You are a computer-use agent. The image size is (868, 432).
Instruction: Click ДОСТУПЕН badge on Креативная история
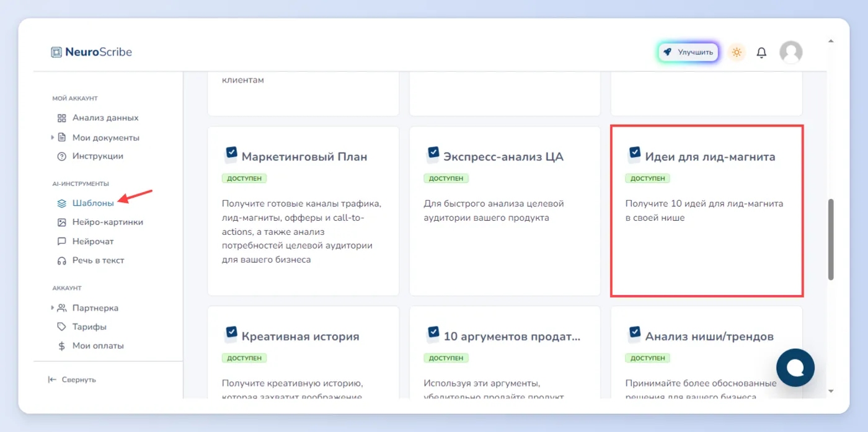click(244, 358)
